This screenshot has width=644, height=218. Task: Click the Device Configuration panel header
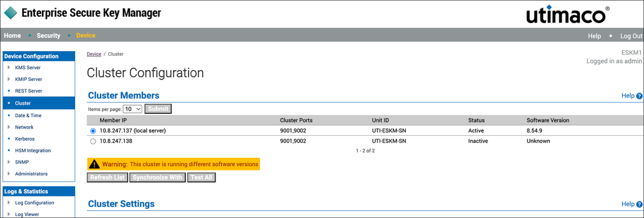pos(39,56)
